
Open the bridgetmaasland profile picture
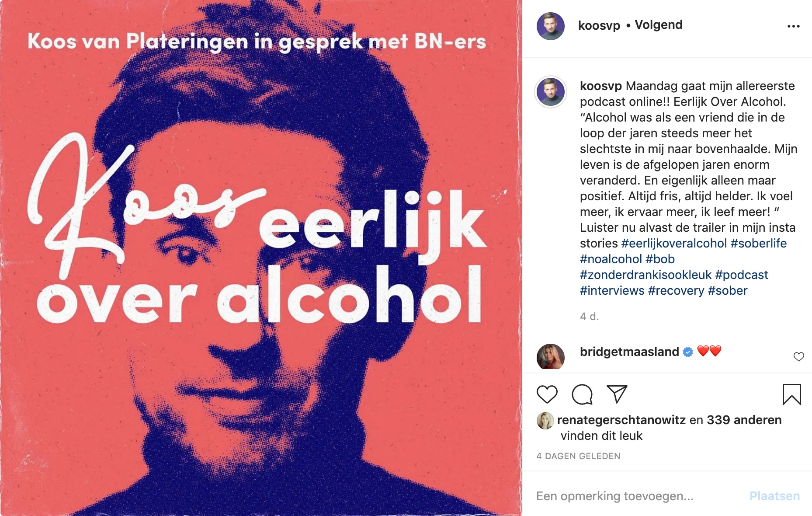(x=550, y=357)
